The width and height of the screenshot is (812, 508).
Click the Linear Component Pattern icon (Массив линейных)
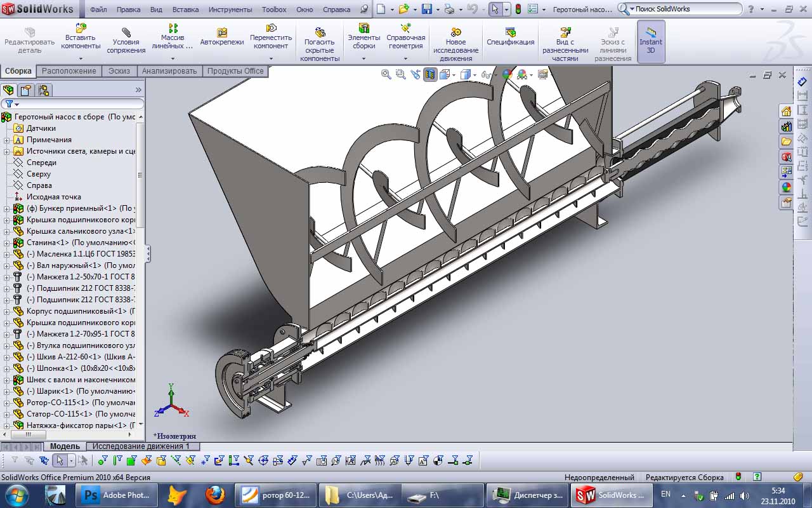pos(173,28)
